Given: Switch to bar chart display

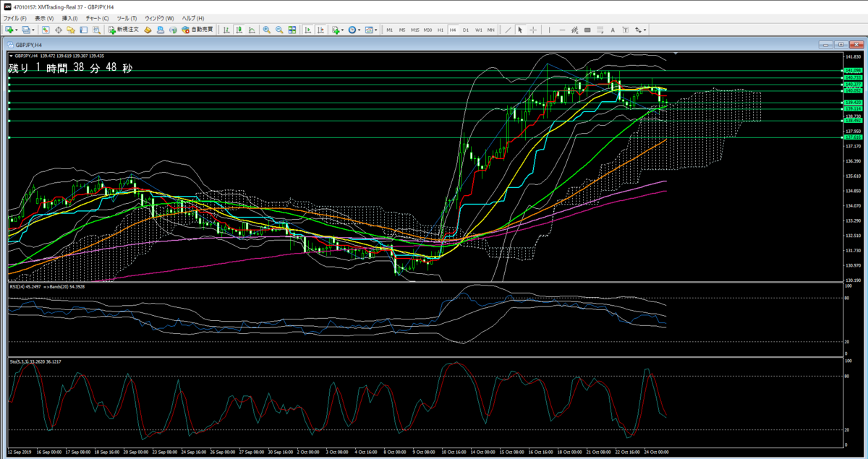Looking at the screenshot, I should click(226, 30).
